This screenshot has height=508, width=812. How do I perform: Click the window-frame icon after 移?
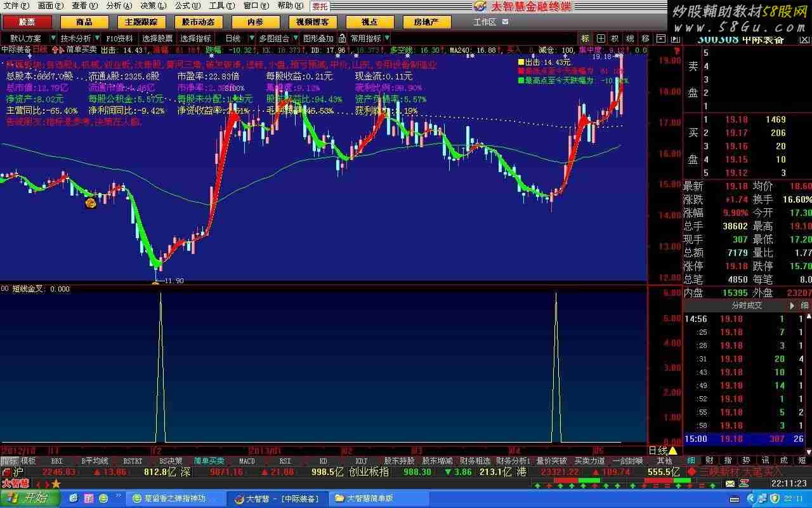coord(660,39)
